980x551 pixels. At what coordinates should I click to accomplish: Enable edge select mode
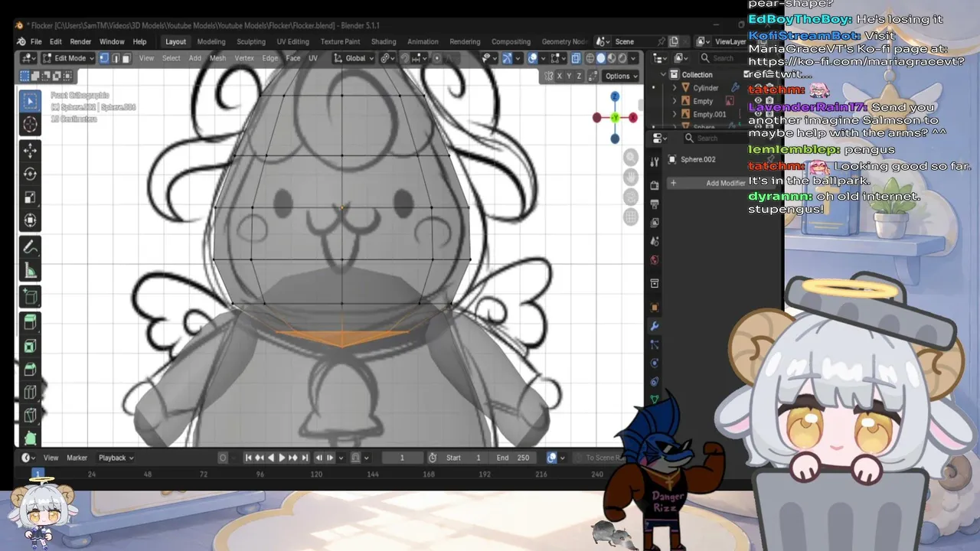pyautogui.click(x=115, y=58)
